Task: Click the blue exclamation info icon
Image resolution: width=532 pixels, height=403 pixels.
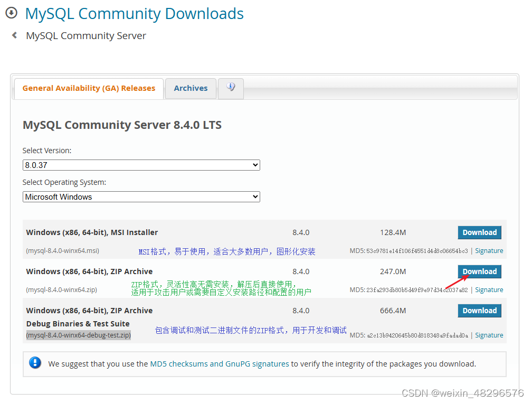Action: point(35,363)
